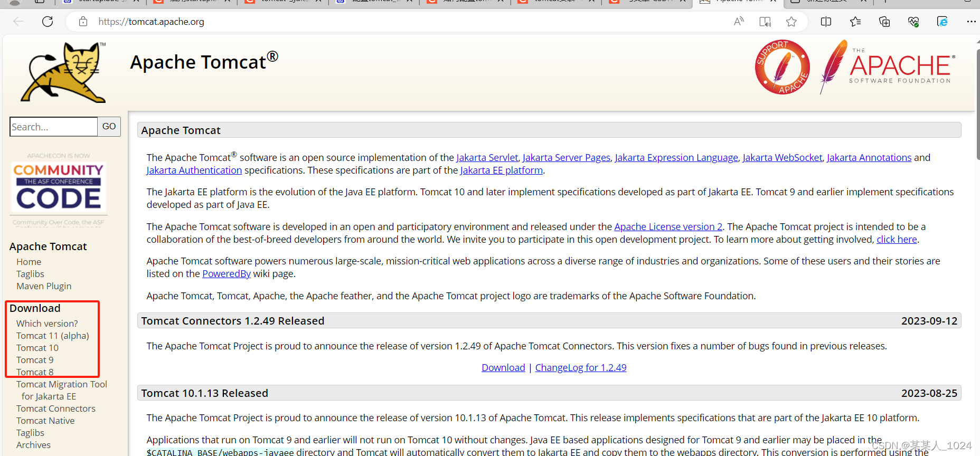Click the Apache Software Foundation logo

coord(887,67)
